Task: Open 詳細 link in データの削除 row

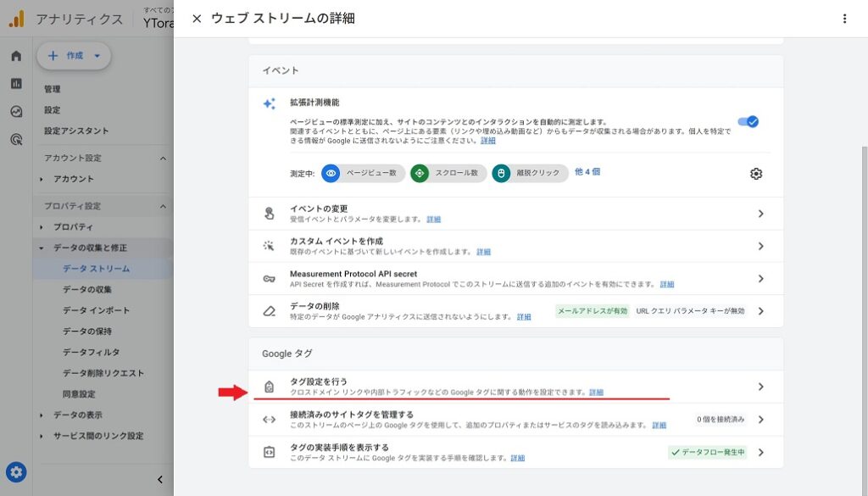Action: pos(524,317)
